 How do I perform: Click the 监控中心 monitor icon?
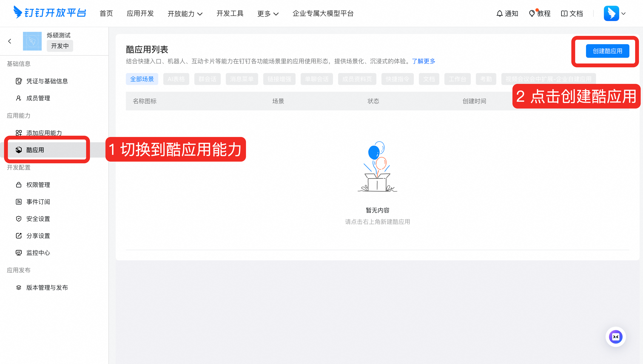19,253
